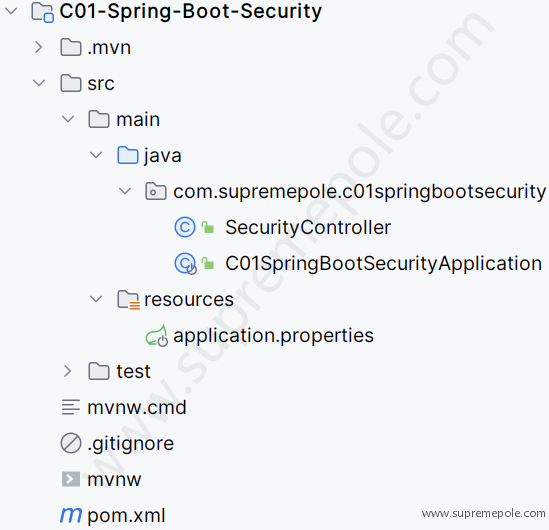Click the mvnw.cmd text file icon
Viewport: 549px width, 530px height.
pos(71,407)
